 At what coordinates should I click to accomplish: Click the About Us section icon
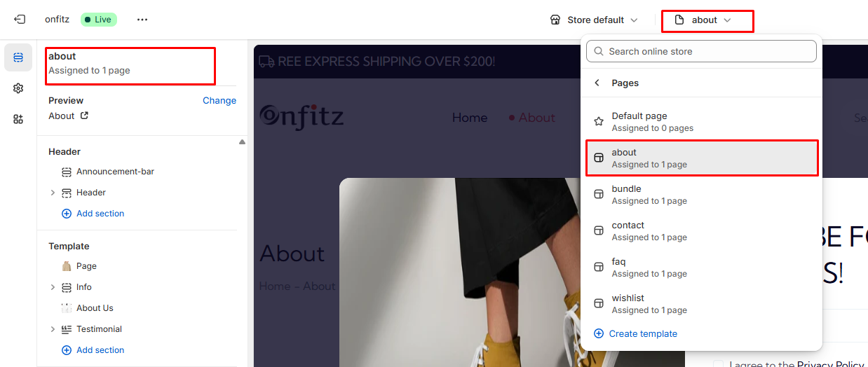pyautogui.click(x=67, y=308)
